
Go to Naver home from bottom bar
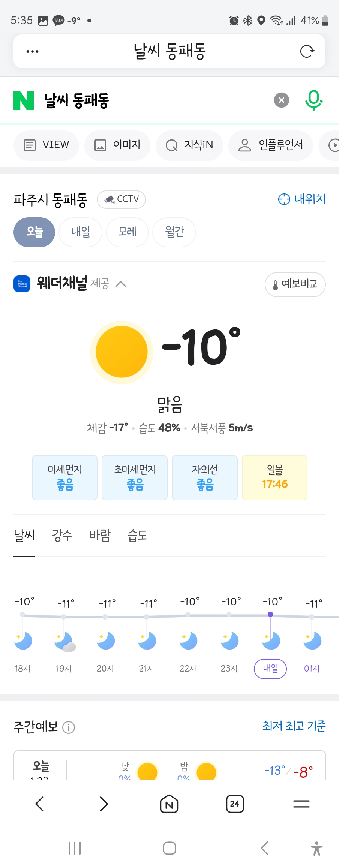coord(169,804)
